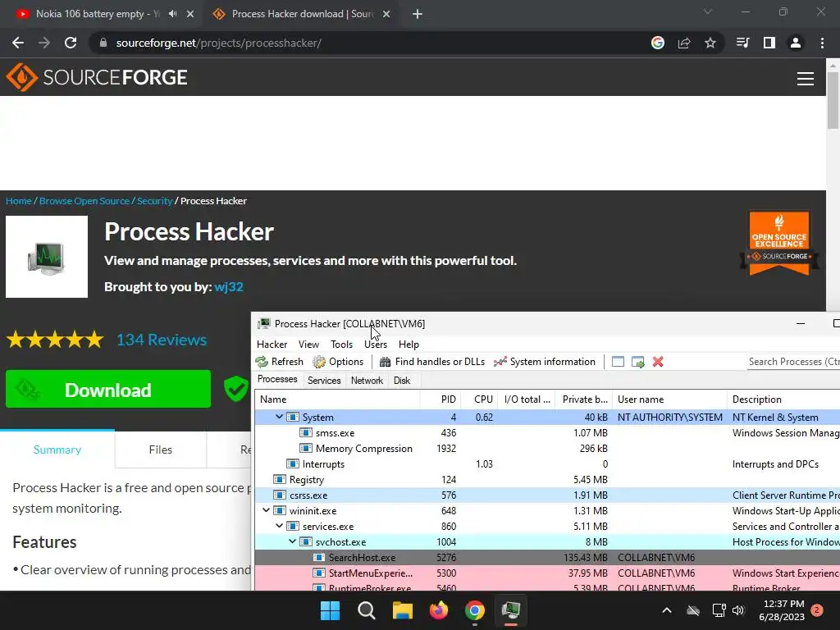Open the Browse Open Source breadcrumb link
This screenshot has width=840, height=630.
coord(84,201)
